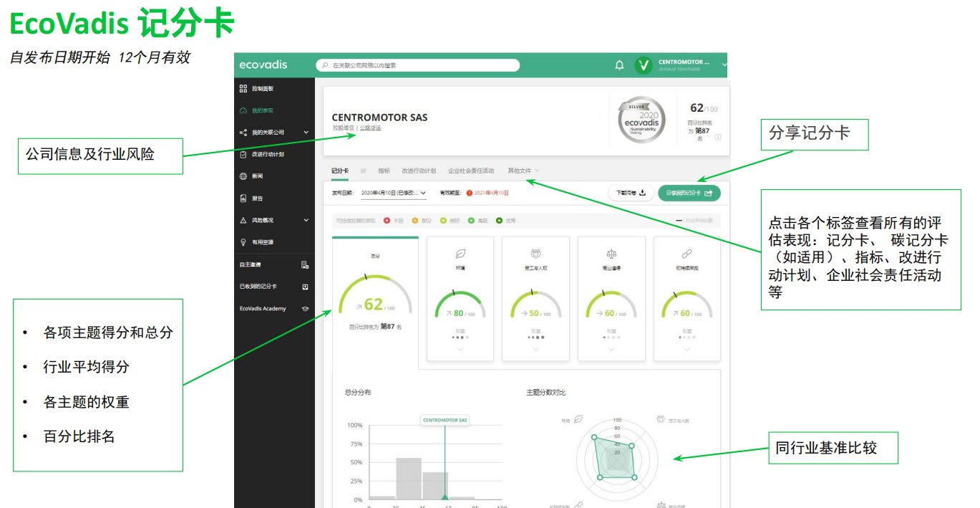Expand the 风险概况 sidebar section
The width and height of the screenshot is (980, 508).
click(306, 220)
